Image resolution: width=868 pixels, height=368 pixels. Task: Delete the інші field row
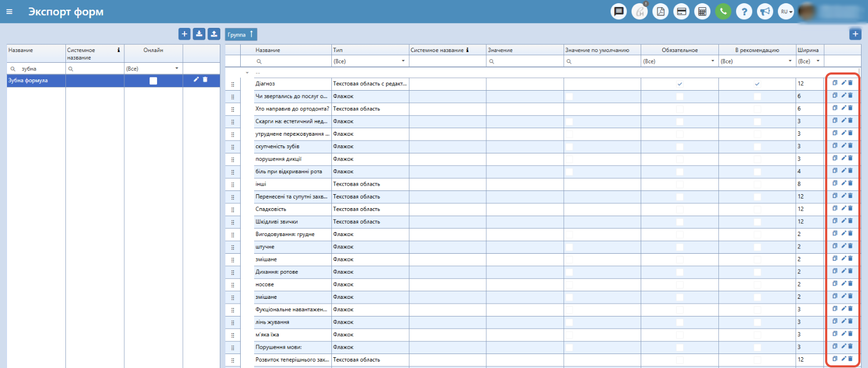850,183
